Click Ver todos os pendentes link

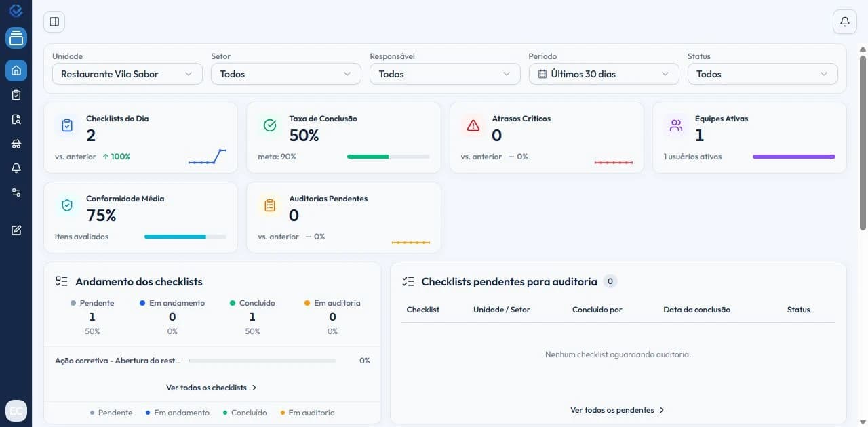(618, 410)
